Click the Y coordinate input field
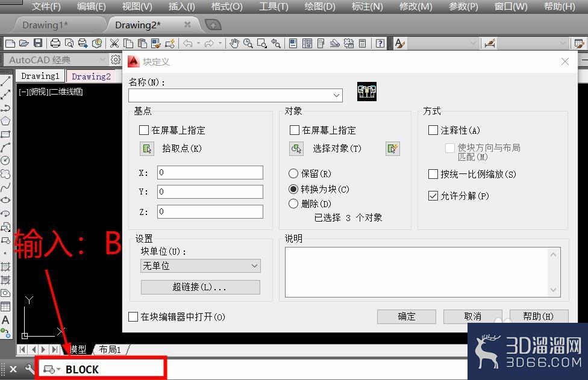Viewport: 588px width, 380px height. [x=210, y=192]
